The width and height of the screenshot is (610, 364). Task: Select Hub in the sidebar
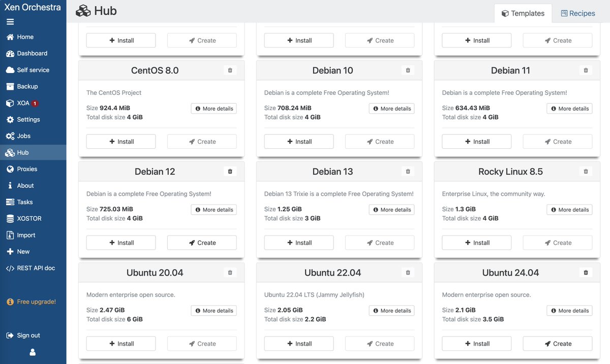click(x=33, y=152)
